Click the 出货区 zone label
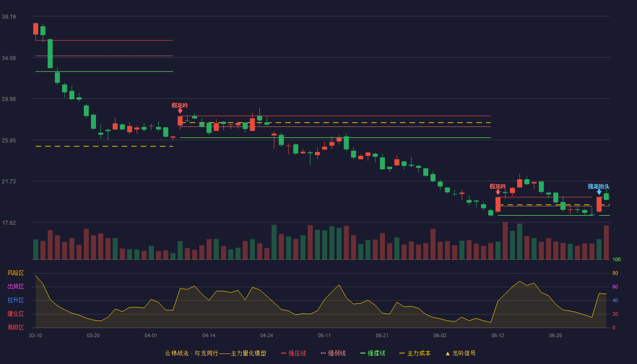637x364 pixels. (15, 287)
